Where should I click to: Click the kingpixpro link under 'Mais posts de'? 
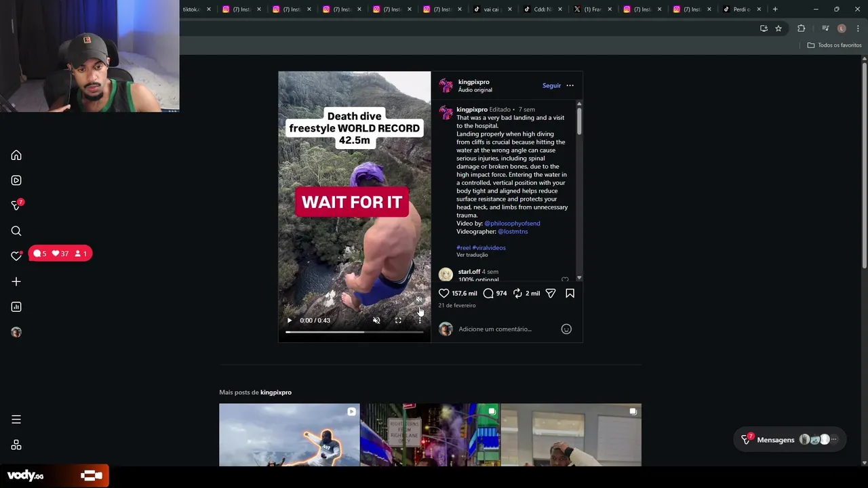coord(276,392)
